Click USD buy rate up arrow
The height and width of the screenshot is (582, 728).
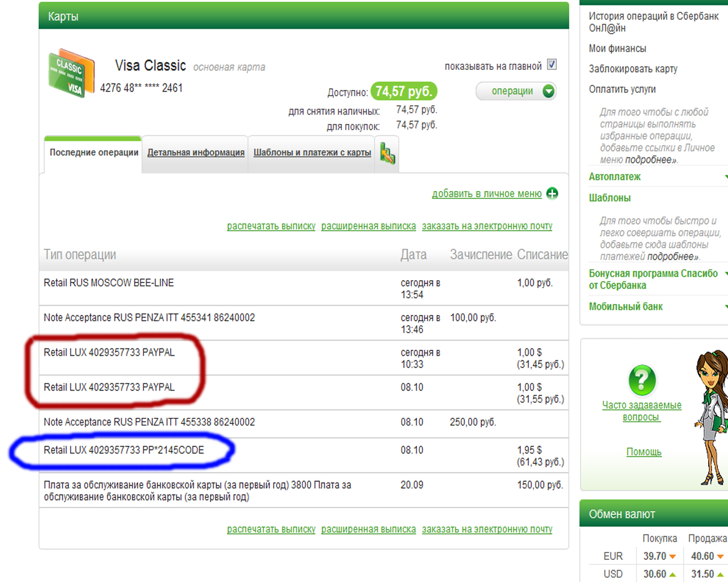click(x=672, y=574)
